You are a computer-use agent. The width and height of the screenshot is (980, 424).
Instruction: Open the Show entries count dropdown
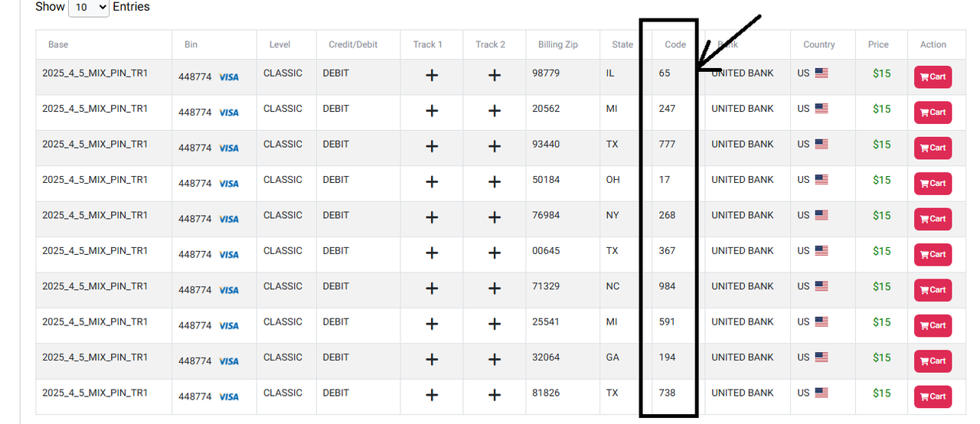pos(89,7)
